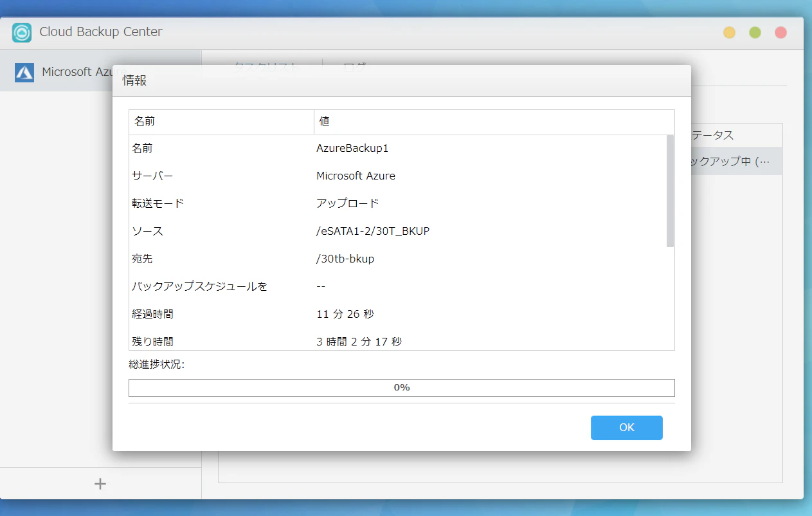Click the 名前 column header
This screenshot has width=812, height=516.
(221, 122)
